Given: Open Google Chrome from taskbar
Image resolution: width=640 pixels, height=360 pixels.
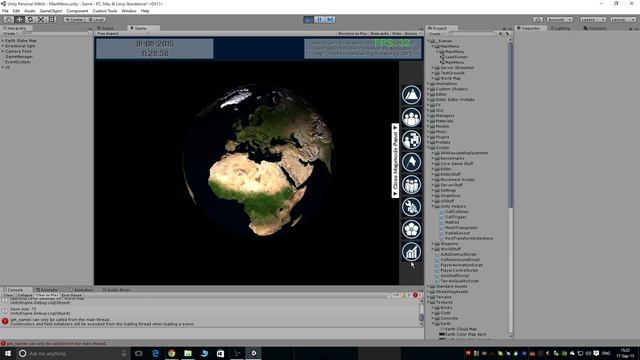Looking at the screenshot, I should (x=171, y=353).
